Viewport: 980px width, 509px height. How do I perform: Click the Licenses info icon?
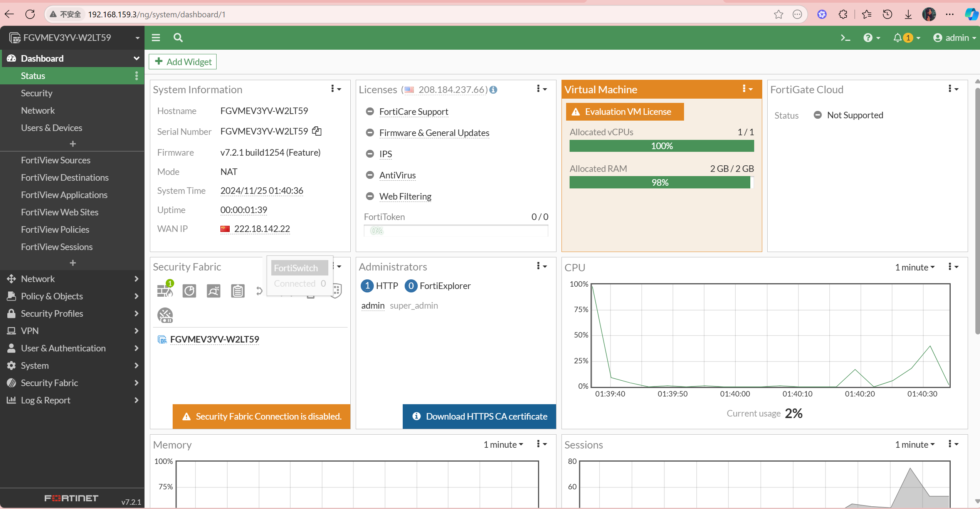click(x=493, y=90)
